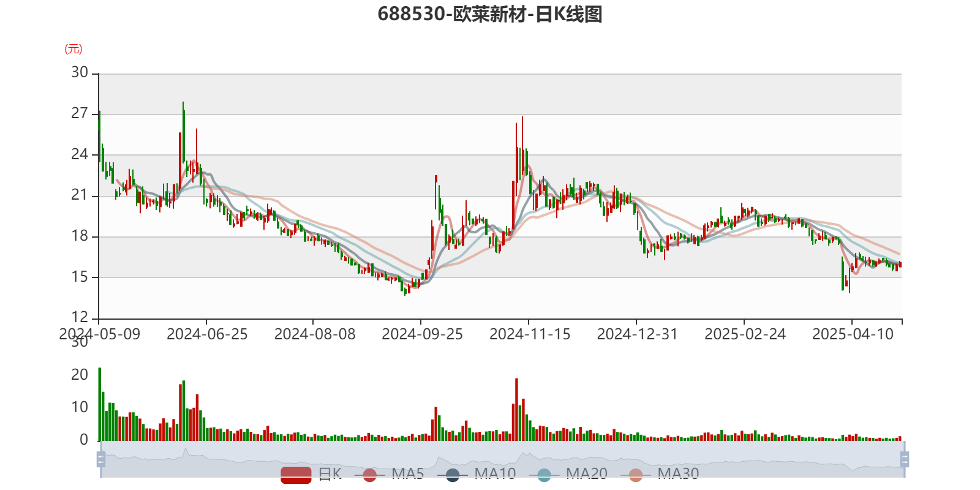Click the price axis label 24
This screenshot has height=490, width=980.
[x=80, y=154]
